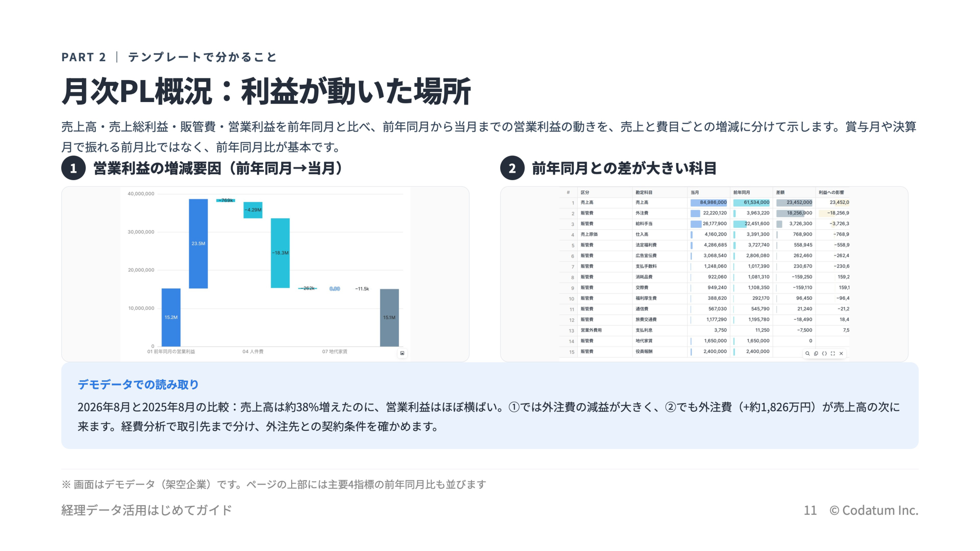Click the © Codatum Inc. footer text

[x=874, y=510]
